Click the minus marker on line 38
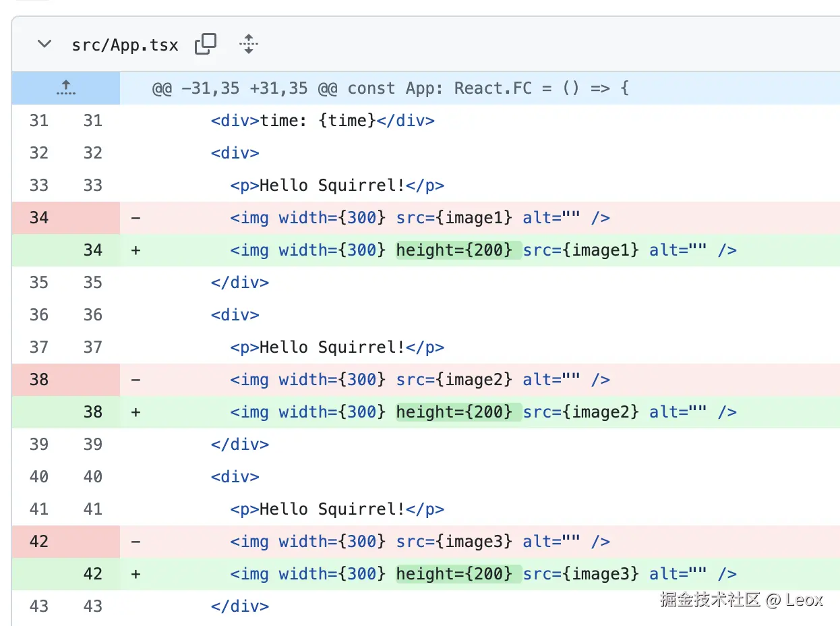 pos(136,380)
